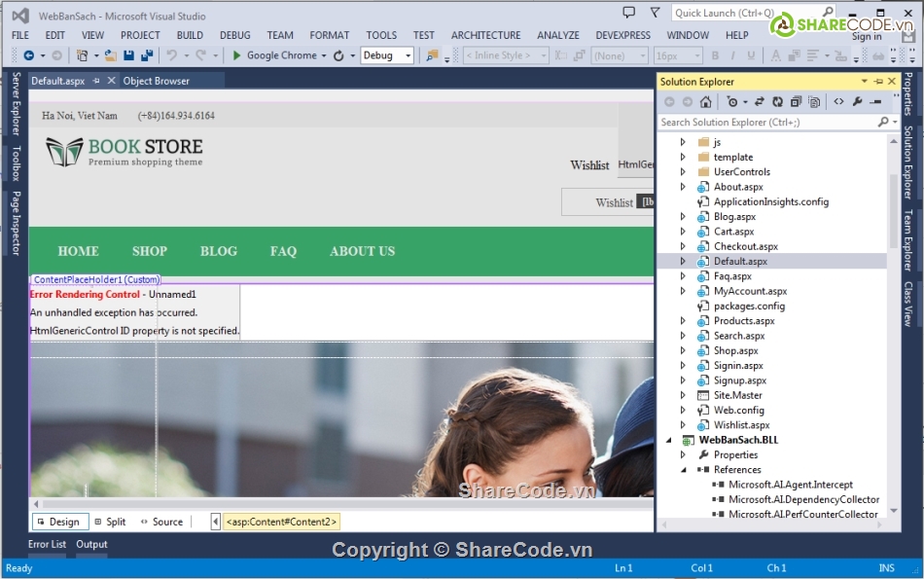Open the Inline Style dropdown

click(x=506, y=55)
